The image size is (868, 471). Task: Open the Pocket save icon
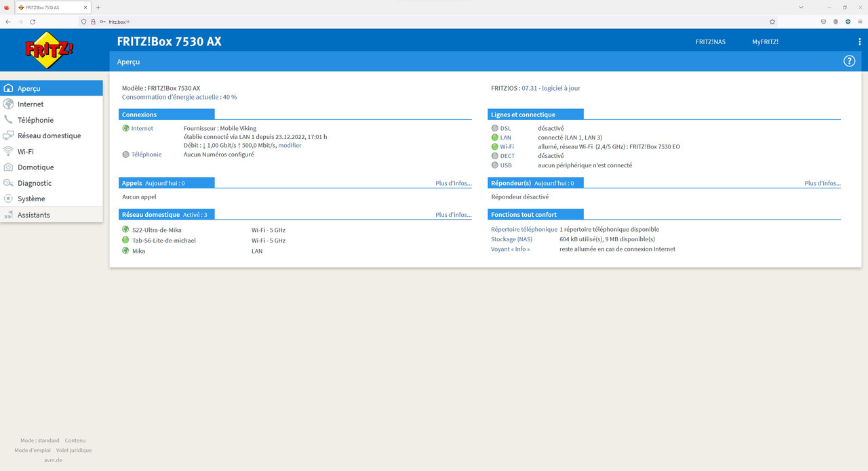point(823,22)
